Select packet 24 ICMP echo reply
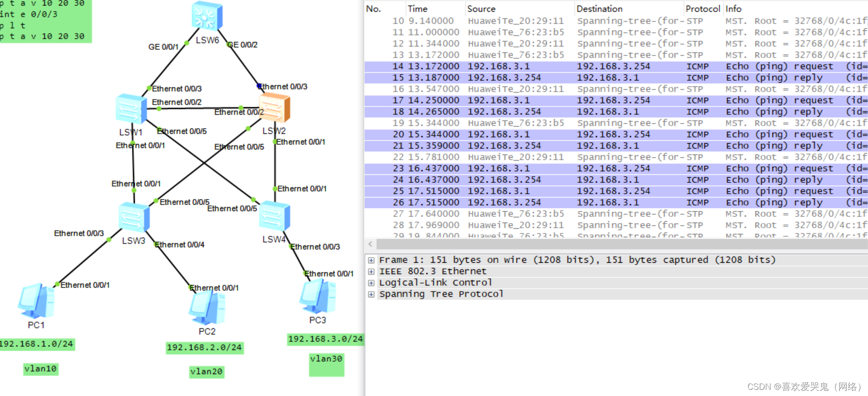Viewport: 868px width, 396px height. click(x=616, y=180)
